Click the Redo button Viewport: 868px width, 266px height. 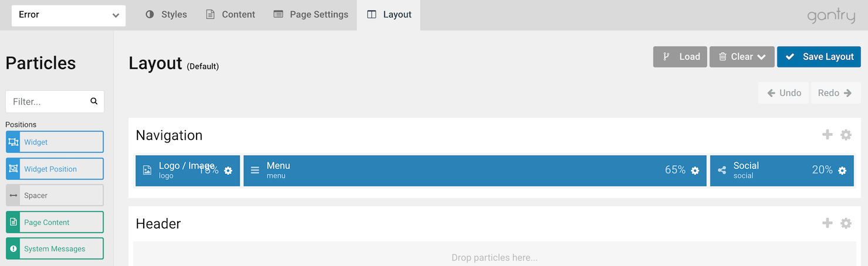coord(835,93)
